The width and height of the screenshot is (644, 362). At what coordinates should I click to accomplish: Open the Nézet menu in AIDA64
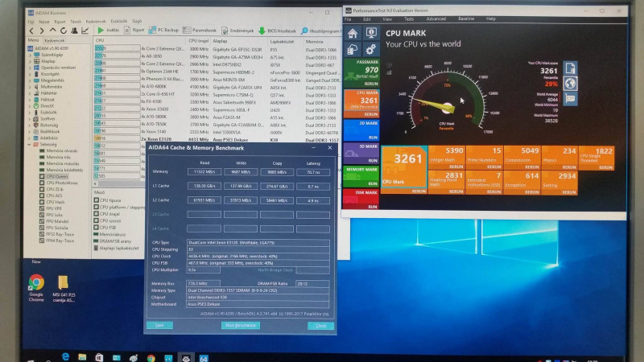tap(44, 22)
